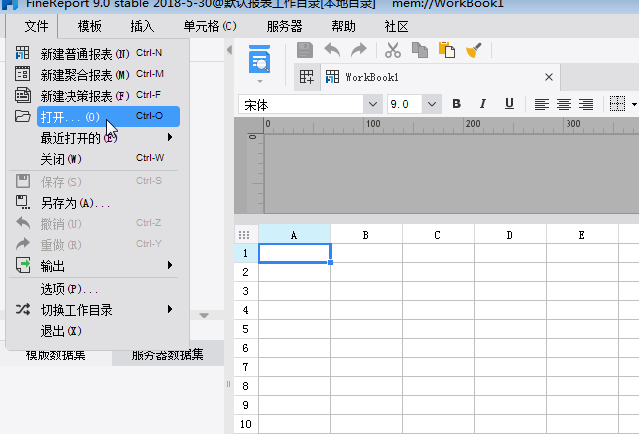Screen dimensions: 639x434
Task: Switch to 模板数据集 tab
Action: 55,355
